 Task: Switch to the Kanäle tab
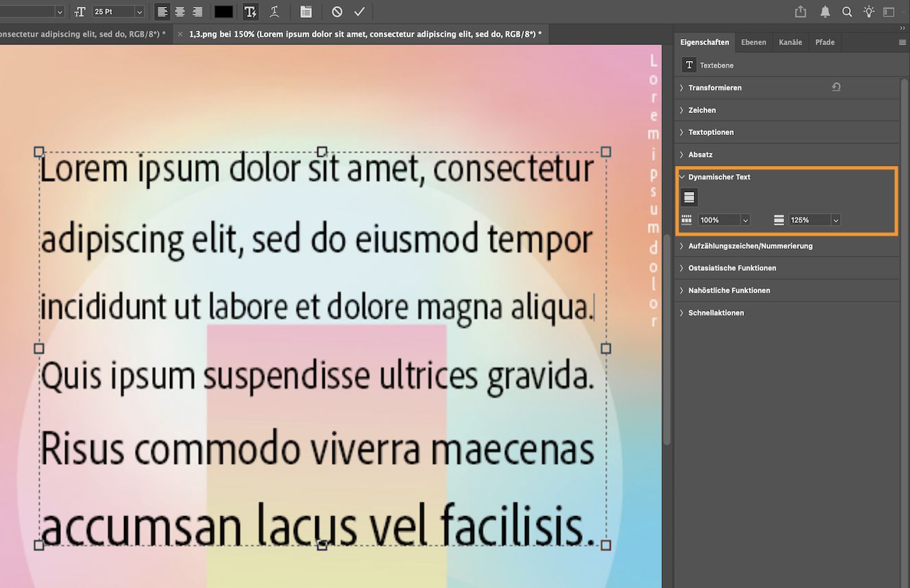pyautogui.click(x=790, y=42)
